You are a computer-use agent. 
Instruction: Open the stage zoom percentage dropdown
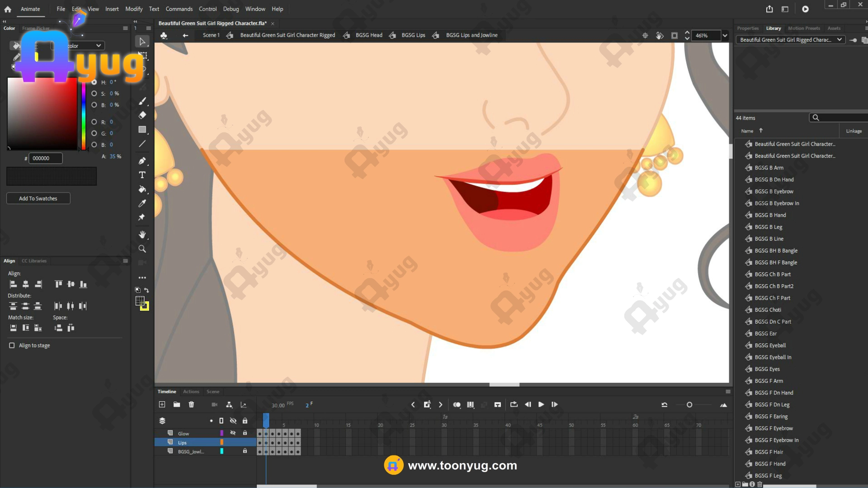coord(725,35)
